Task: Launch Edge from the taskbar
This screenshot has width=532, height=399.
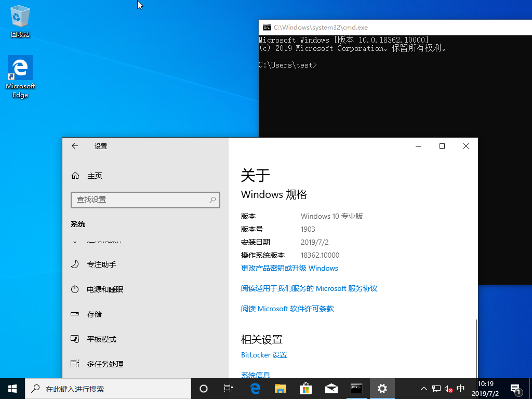Action: (255, 389)
